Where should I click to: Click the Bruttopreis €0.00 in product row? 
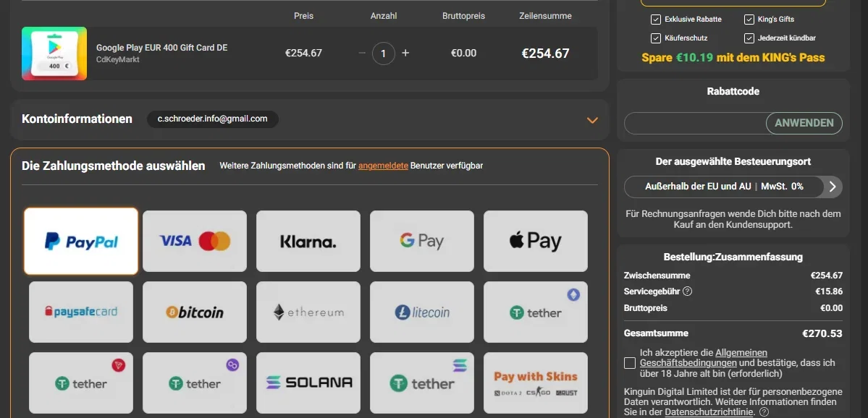463,53
